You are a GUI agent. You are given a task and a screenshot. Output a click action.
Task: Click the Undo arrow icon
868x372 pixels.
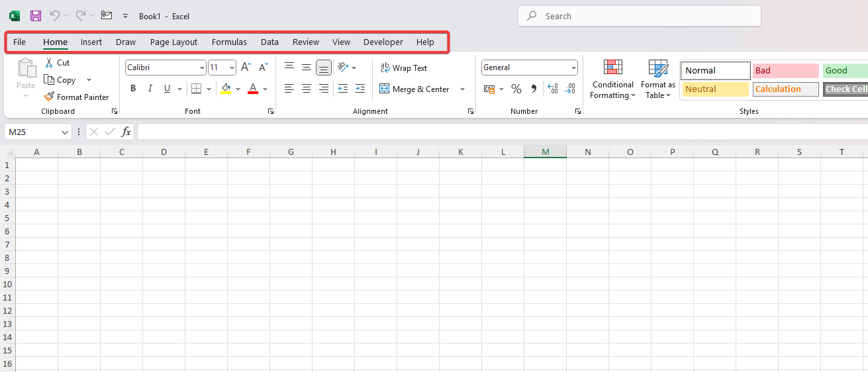(55, 15)
